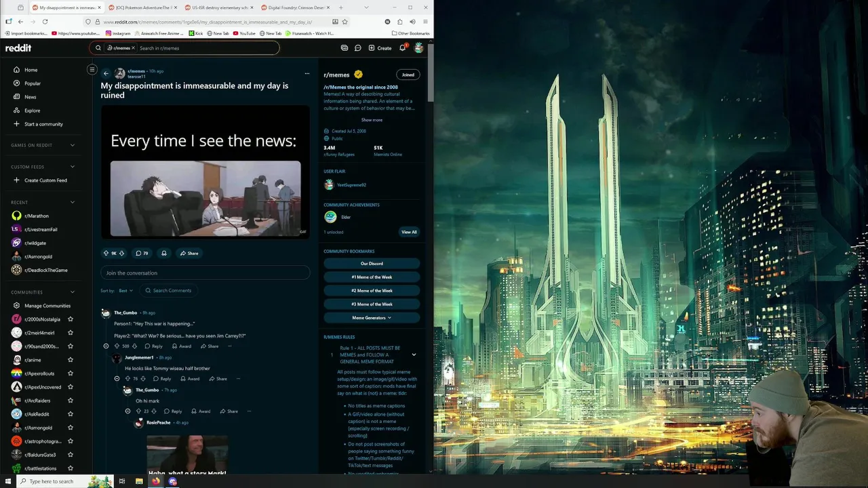Collapse Junglememer1's comment thread
Image resolution: width=868 pixels, height=488 pixels.
[x=117, y=379]
